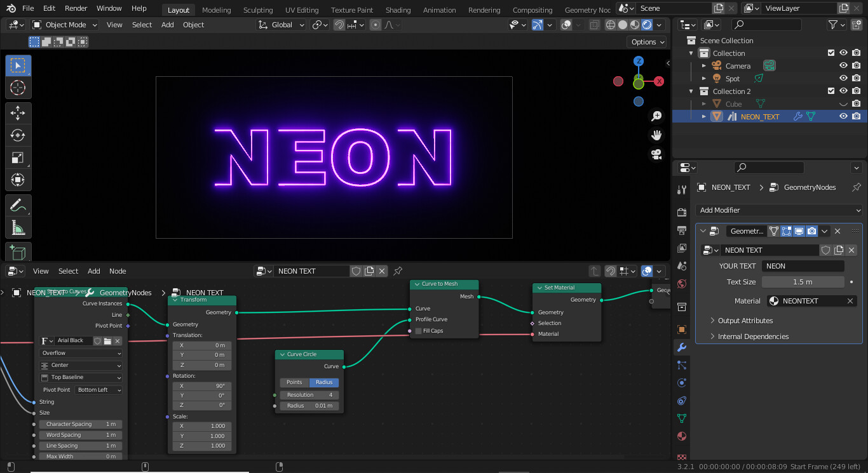Screen dimensions: 868x473
Task: Hide the NEON_TEXT object
Action: [843, 116]
